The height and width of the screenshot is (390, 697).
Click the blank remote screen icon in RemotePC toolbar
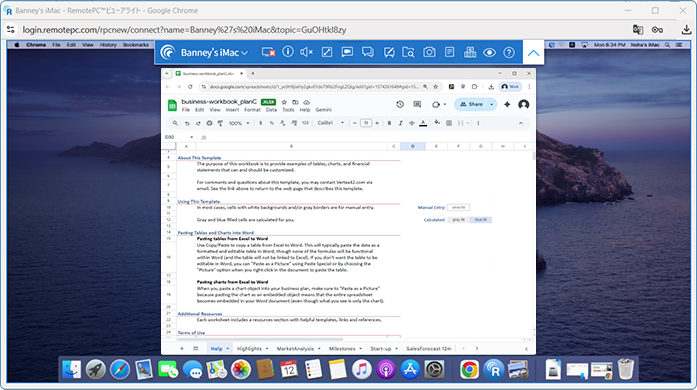268,52
